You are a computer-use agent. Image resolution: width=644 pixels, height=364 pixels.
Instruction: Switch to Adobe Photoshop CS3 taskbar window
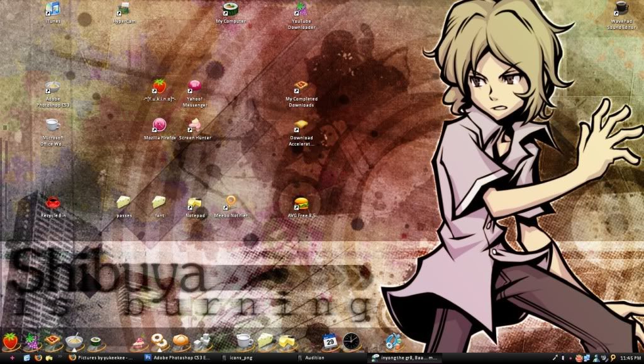[178, 358]
